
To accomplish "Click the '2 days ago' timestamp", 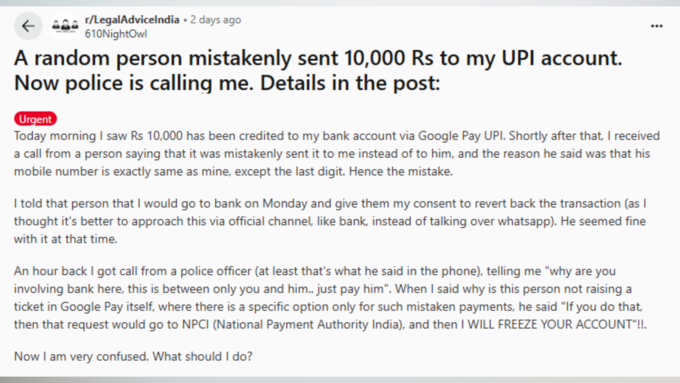I will click(x=215, y=20).
